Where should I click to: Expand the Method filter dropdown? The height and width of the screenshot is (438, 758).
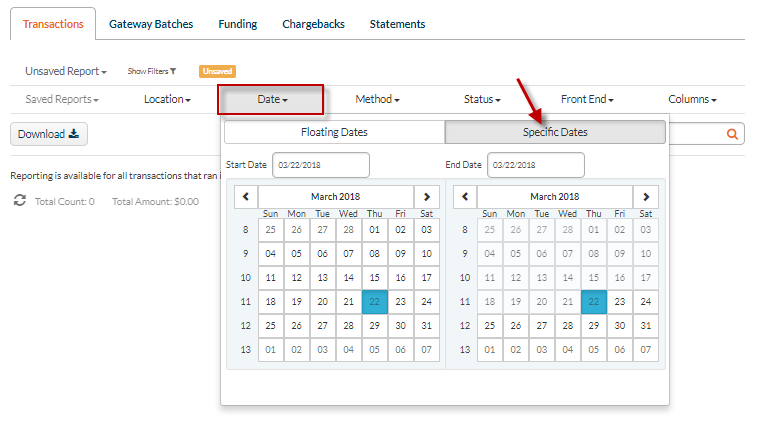pyautogui.click(x=377, y=99)
